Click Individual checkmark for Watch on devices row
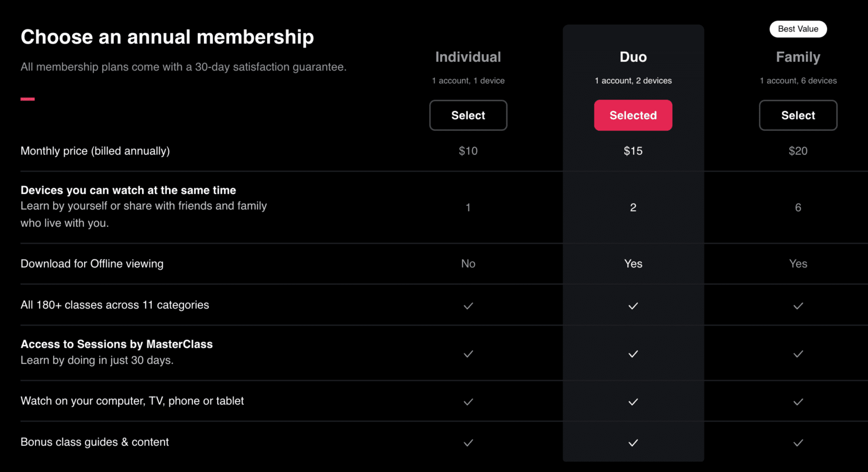Screen dimensions: 868x472 [x=468, y=402]
